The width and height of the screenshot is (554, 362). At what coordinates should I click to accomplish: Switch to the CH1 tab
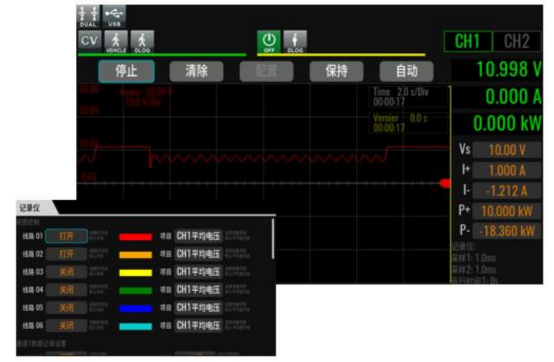pyautogui.click(x=467, y=41)
